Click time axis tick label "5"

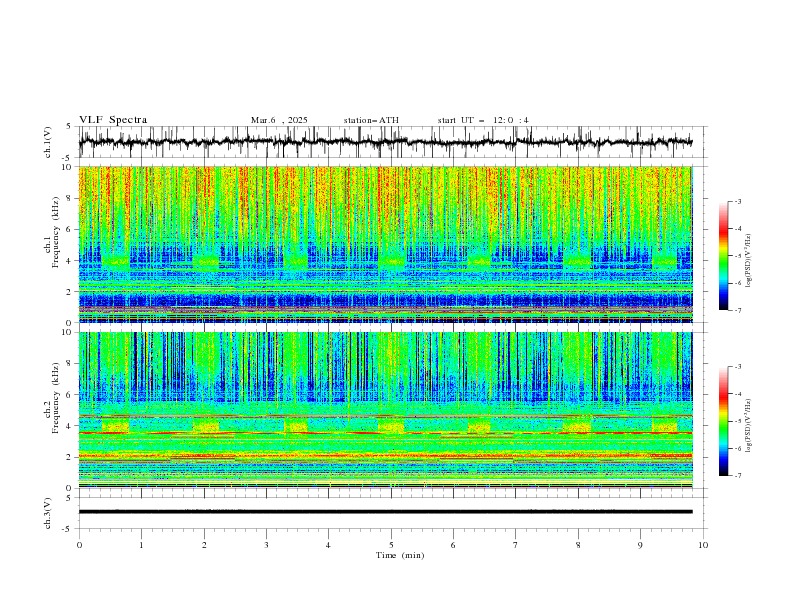(391, 545)
